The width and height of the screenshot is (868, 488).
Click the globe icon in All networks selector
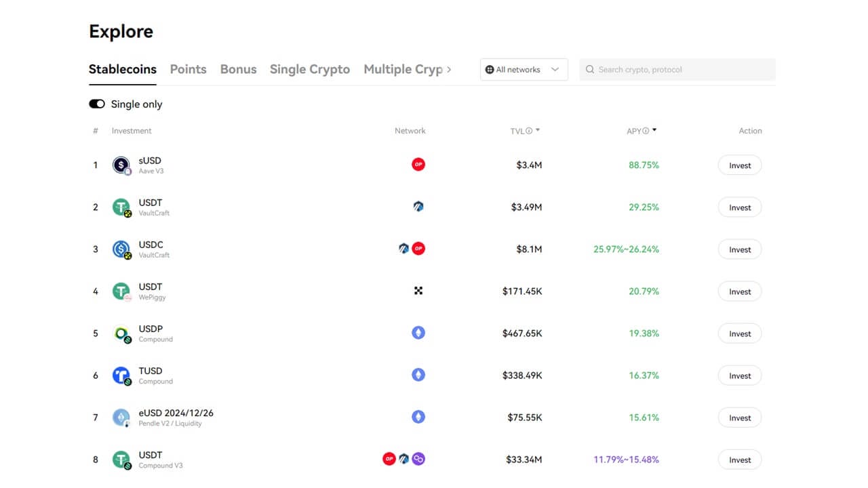click(x=490, y=69)
